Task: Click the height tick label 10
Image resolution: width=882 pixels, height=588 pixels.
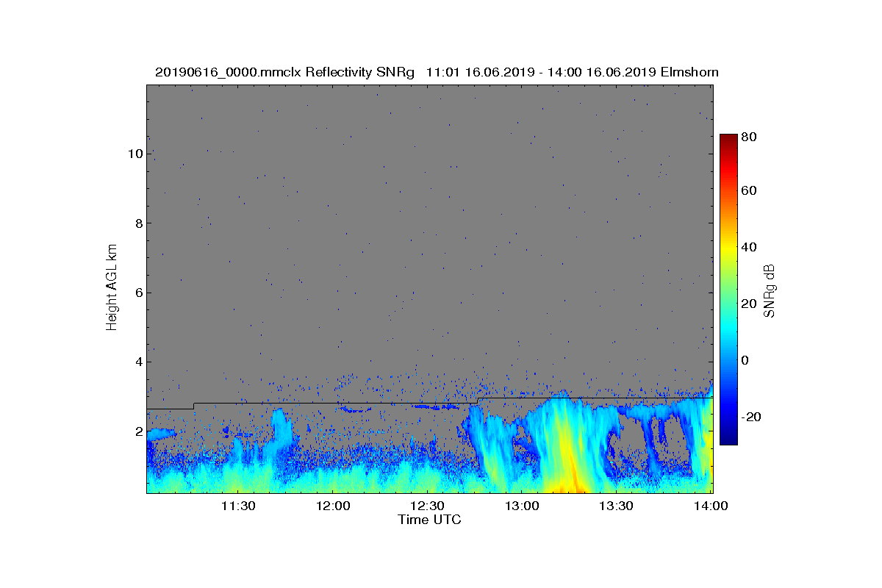Action: pos(135,154)
